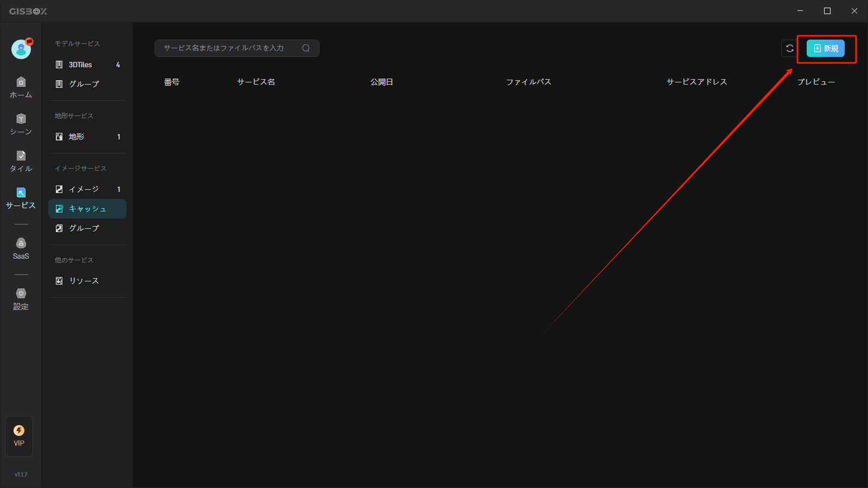
Task: Click the search magnifier icon
Action: click(x=306, y=48)
